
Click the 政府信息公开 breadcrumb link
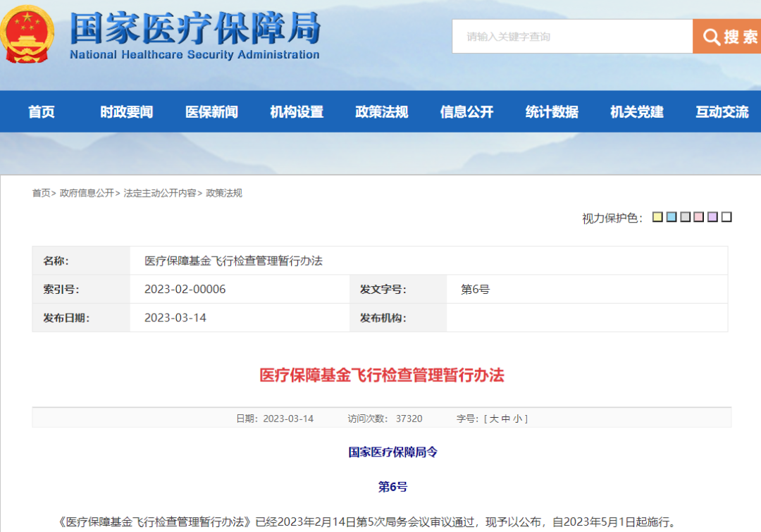pyautogui.click(x=87, y=193)
